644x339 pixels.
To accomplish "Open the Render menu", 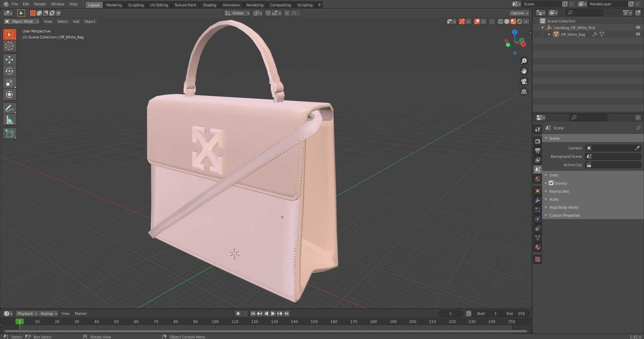I will pos(40,4).
